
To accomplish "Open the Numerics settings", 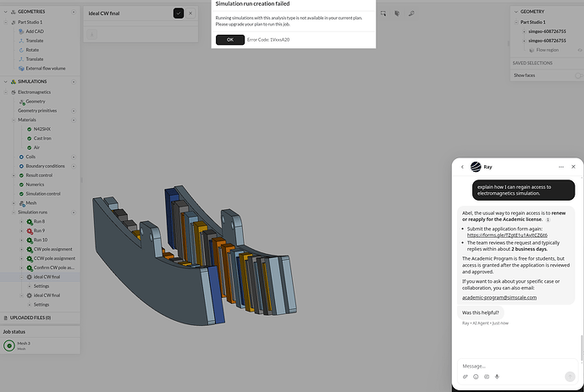I will pos(35,185).
